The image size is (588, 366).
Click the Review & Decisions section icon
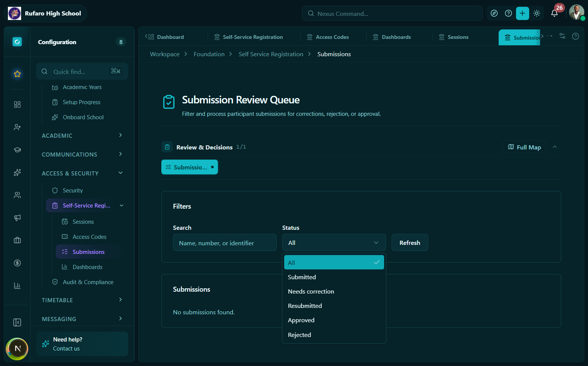click(167, 147)
